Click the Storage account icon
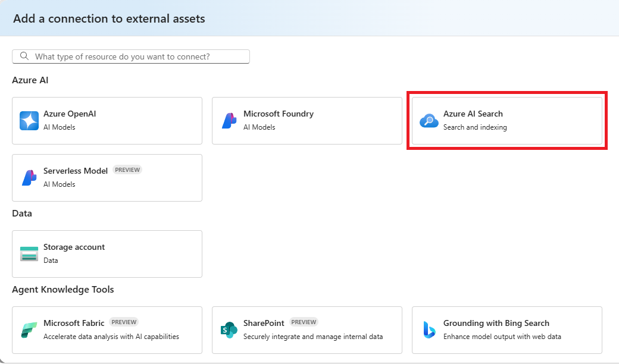 [x=29, y=254]
